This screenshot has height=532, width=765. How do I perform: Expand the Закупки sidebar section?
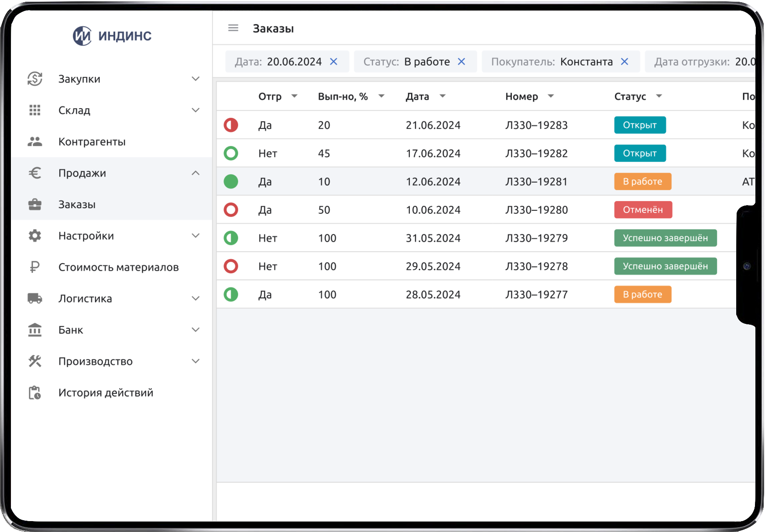196,79
